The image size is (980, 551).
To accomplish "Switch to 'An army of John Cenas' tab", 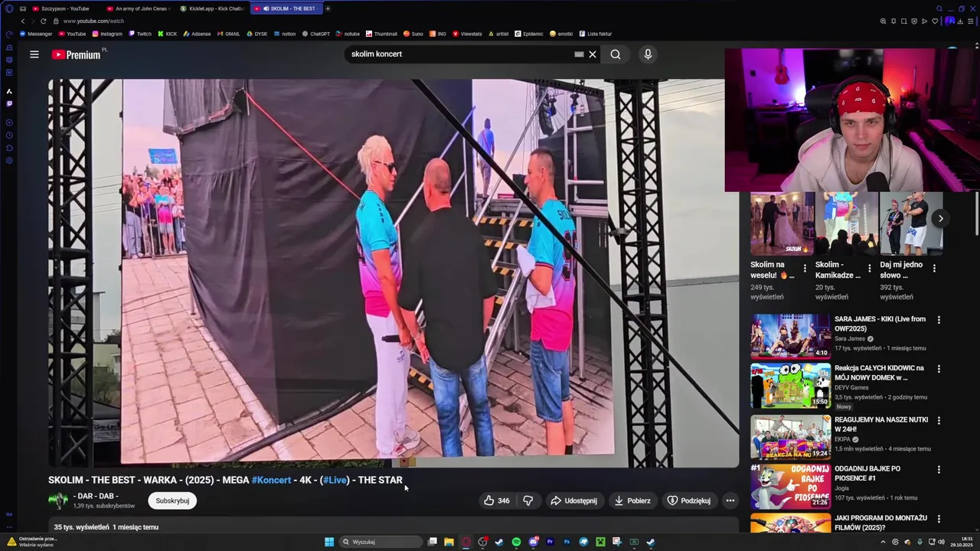I will click(138, 8).
